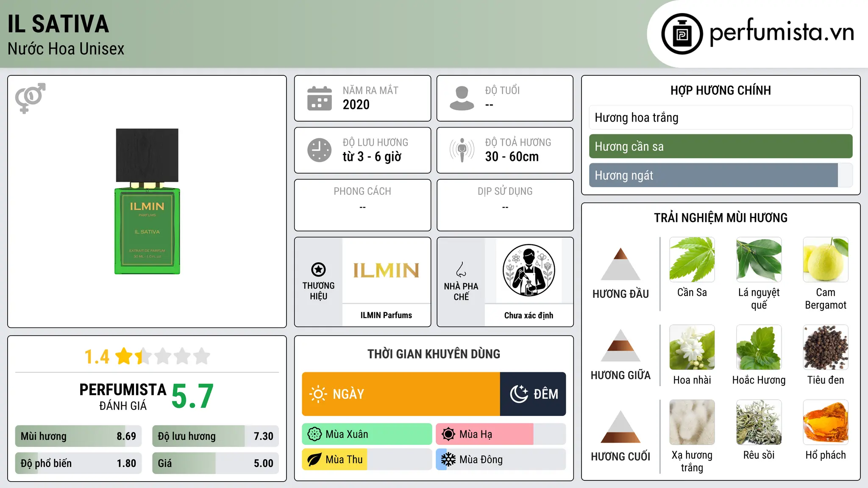Click the unisex gender symbol icon
Image resolution: width=868 pixels, height=488 pixels.
click(x=30, y=98)
